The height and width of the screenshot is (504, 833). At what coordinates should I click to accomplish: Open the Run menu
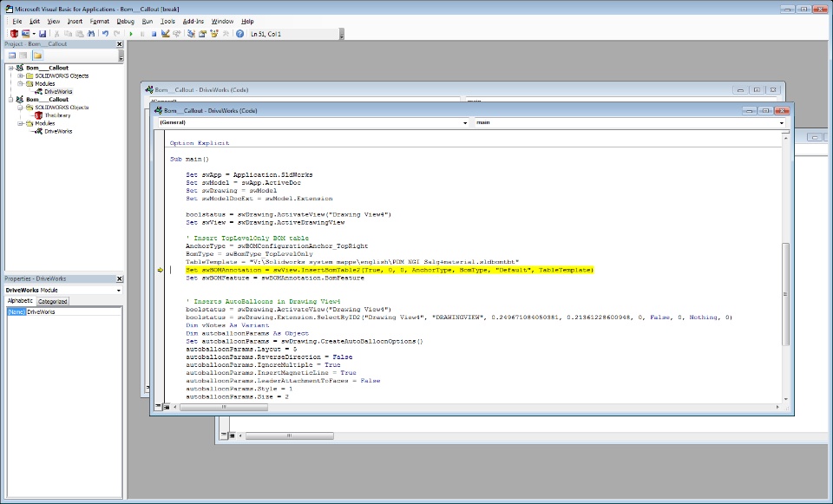[x=148, y=21]
